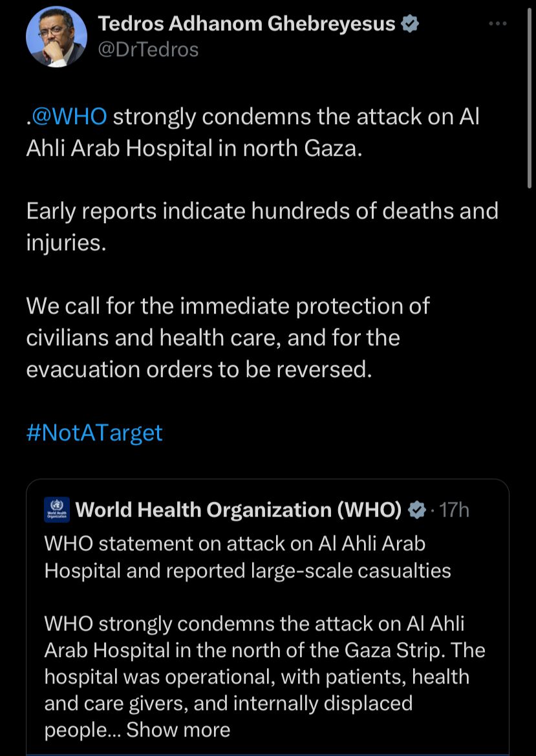Open quoted headline 'WHO statement on attack'

coord(234,543)
